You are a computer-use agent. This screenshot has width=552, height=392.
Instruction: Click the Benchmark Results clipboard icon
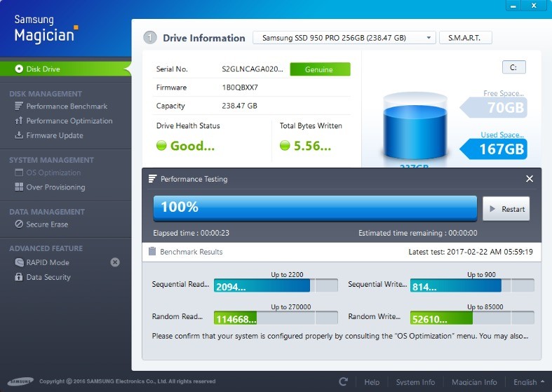(x=152, y=251)
